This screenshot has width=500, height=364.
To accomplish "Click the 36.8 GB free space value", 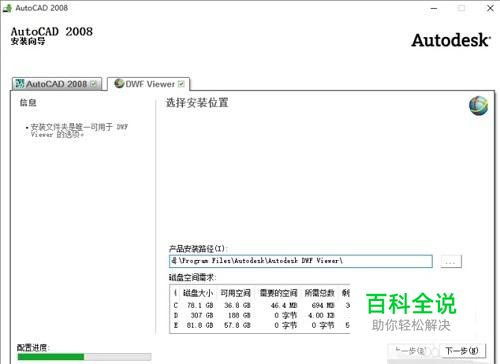I will 237,305.
